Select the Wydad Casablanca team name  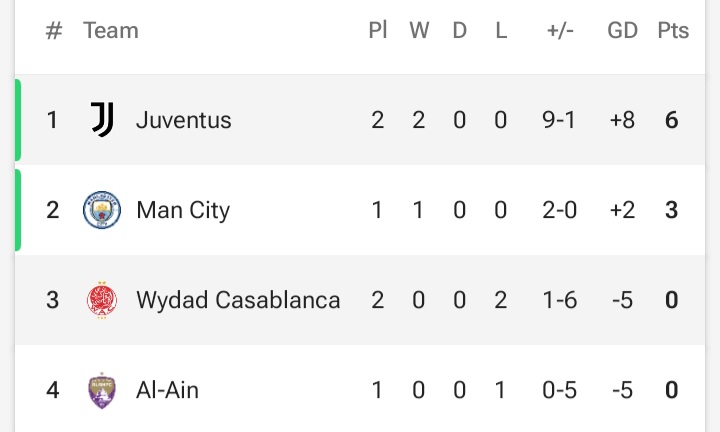coord(238,300)
